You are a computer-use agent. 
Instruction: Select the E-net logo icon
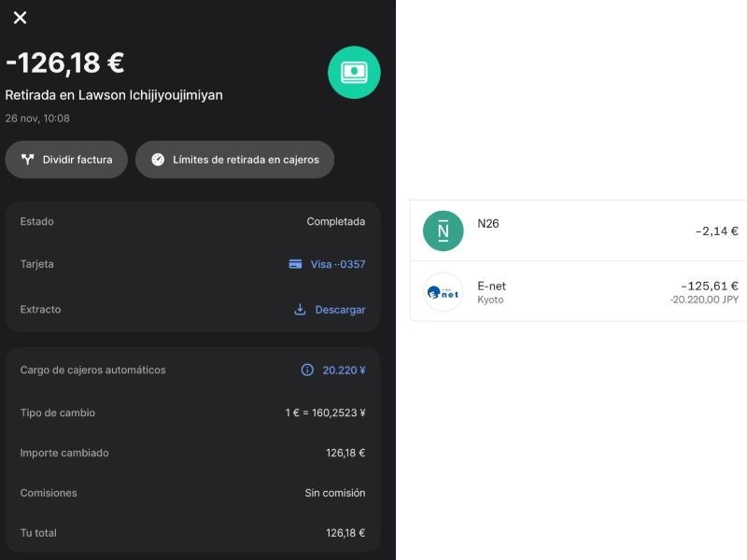coord(443,292)
